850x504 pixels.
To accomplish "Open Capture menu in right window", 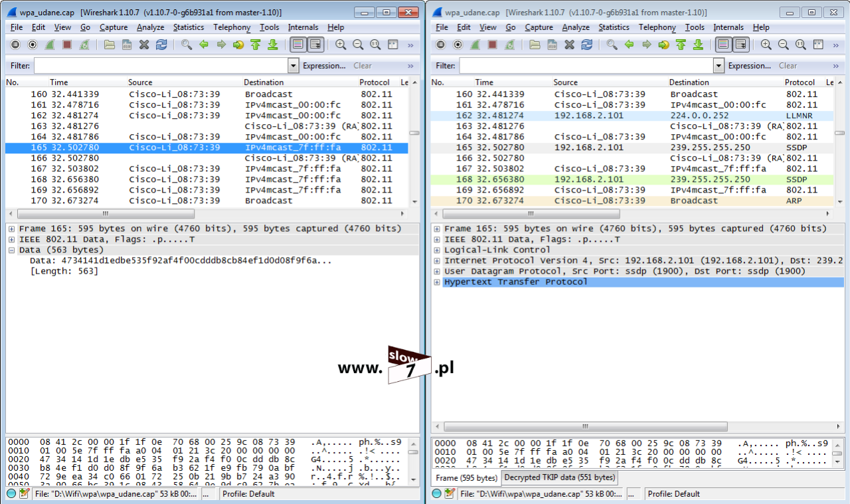I will pos(539,27).
